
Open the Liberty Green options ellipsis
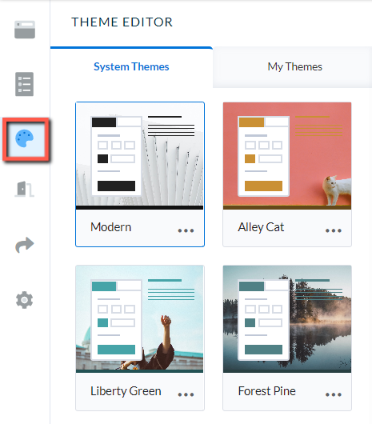pyautogui.click(x=186, y=394)
